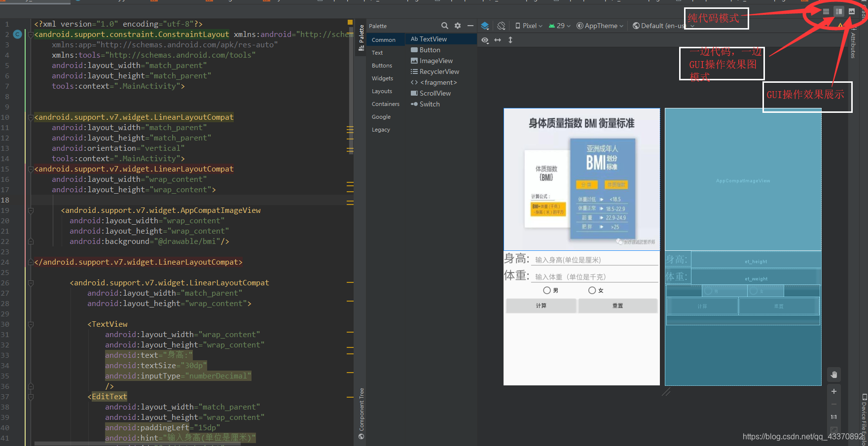
Task: Zoom in the design preview
Action: (x=834, y=391)
